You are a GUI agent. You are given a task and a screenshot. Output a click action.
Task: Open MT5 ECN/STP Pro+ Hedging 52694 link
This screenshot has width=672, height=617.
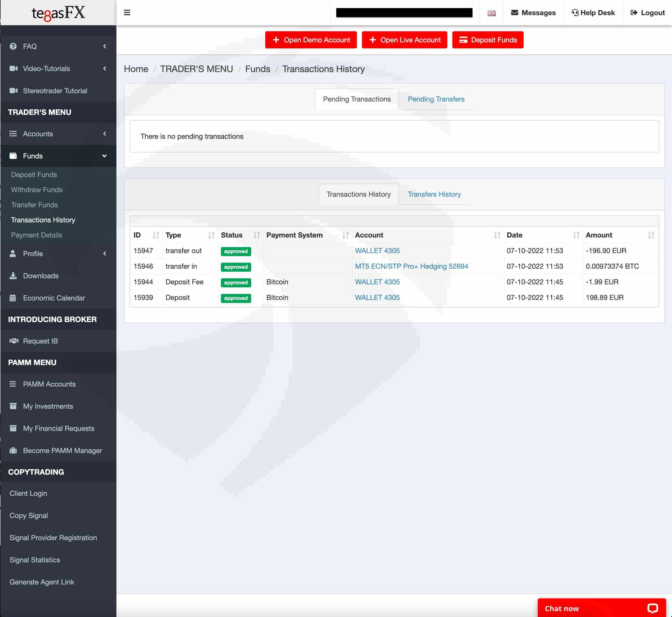point(412,266)
